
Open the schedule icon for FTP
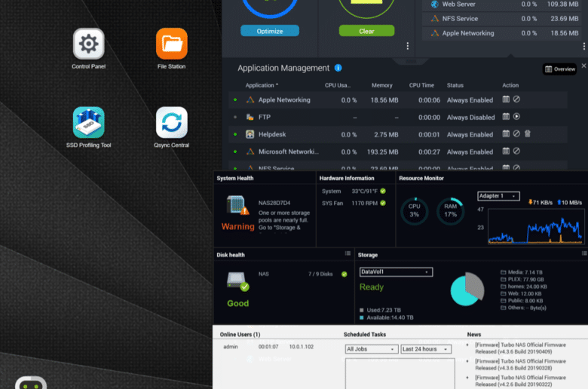click(x=506, y=117)
